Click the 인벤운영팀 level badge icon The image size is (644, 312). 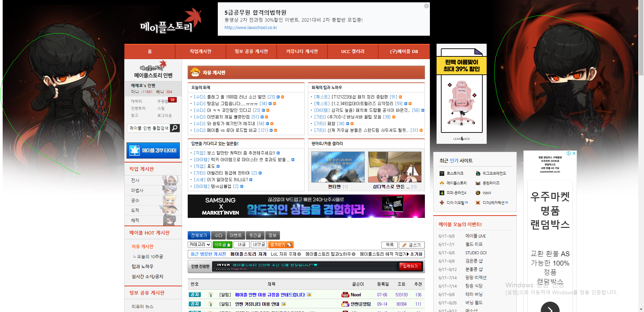345,304
